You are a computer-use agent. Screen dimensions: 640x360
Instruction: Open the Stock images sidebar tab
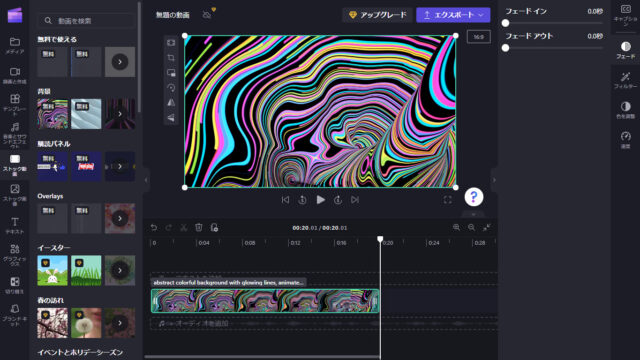[x=15, y=194]
